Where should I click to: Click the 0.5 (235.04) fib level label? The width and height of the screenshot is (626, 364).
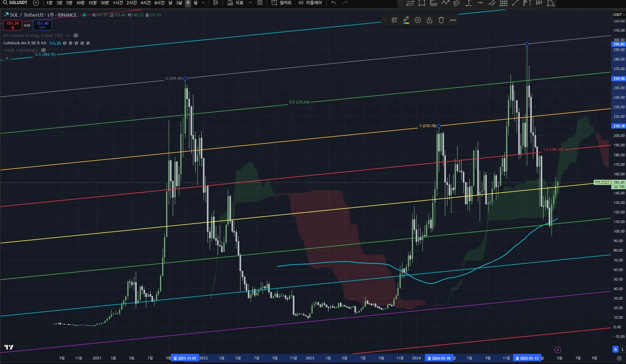tap(299, 102)
